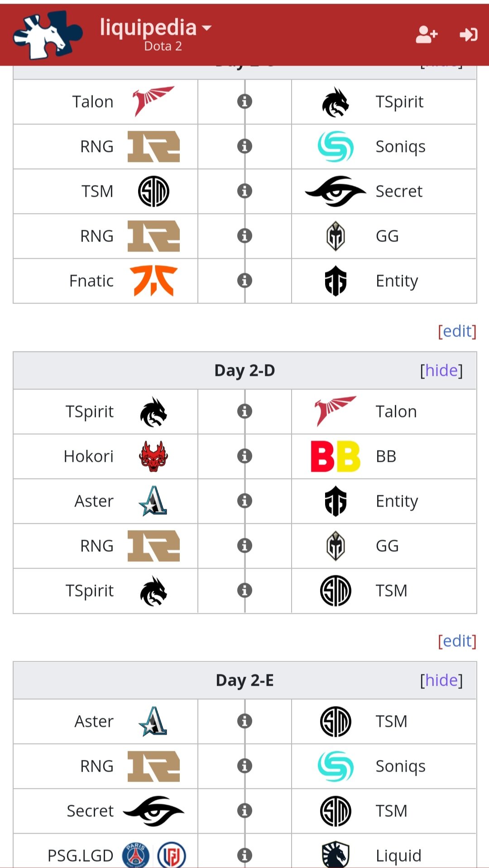The width and height of the screenshot is (489, 868).
Task: Open the Liquipedia horse logo home
Action: click(47, 34)
